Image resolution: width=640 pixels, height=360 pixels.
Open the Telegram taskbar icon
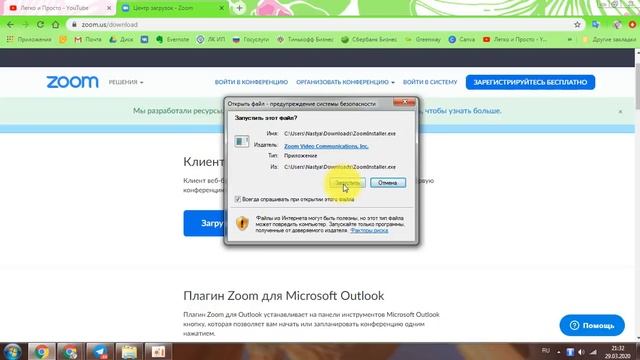point(100,351)
